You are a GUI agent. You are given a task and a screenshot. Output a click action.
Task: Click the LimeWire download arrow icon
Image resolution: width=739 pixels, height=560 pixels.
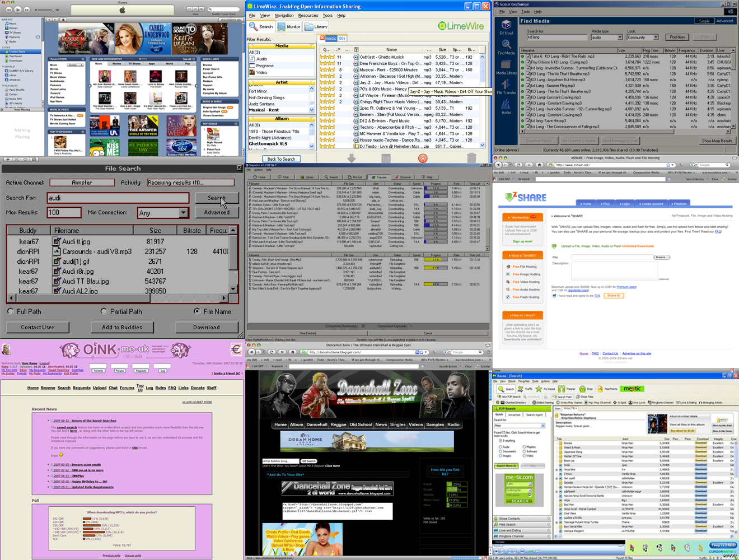point(351,158)
